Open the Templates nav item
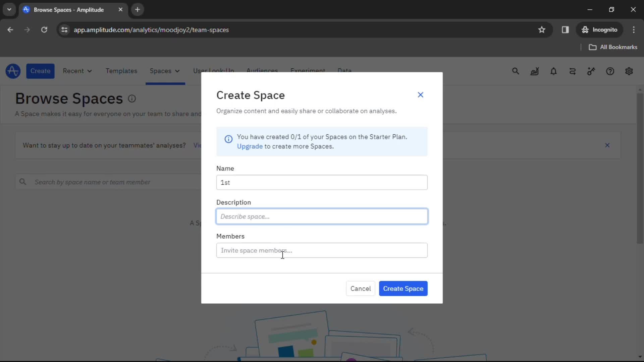This screenshot has width=644, height=362. click(121, 71)
